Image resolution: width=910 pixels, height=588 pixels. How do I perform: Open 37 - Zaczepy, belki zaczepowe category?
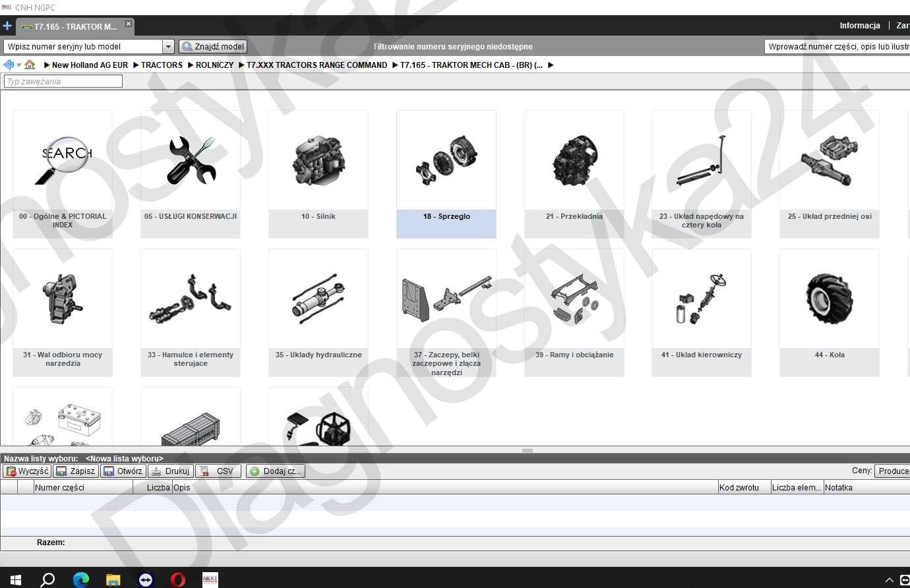tap(446, 312)
